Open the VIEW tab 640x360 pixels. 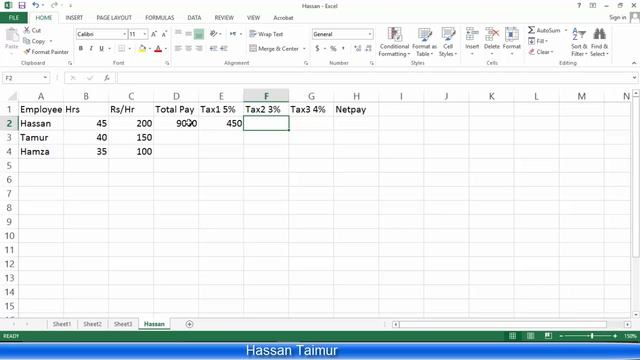[253, 18]
